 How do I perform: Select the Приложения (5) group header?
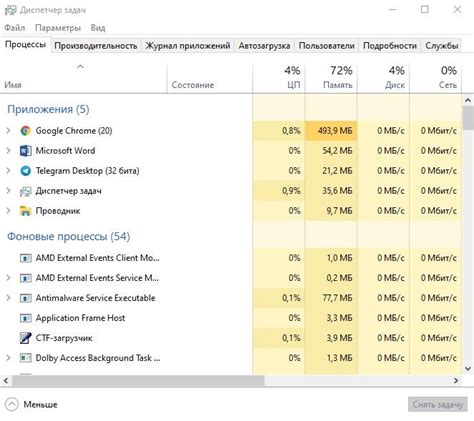(x=48, y=109)
